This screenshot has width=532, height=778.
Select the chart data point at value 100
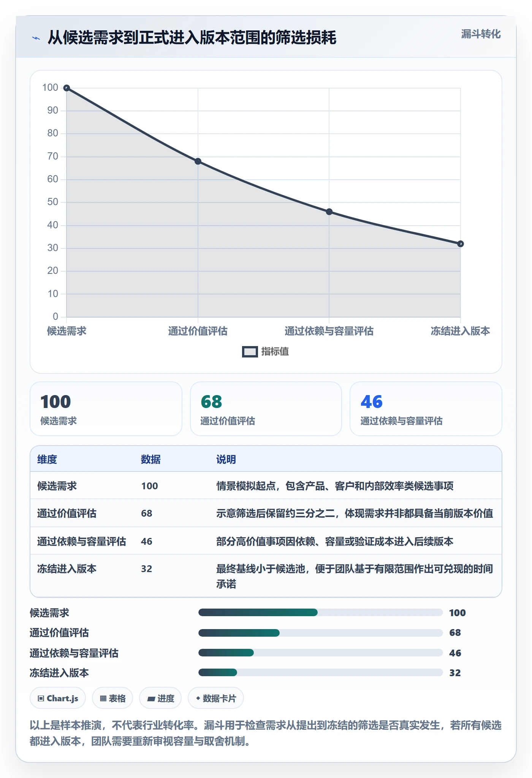[66, 88]
